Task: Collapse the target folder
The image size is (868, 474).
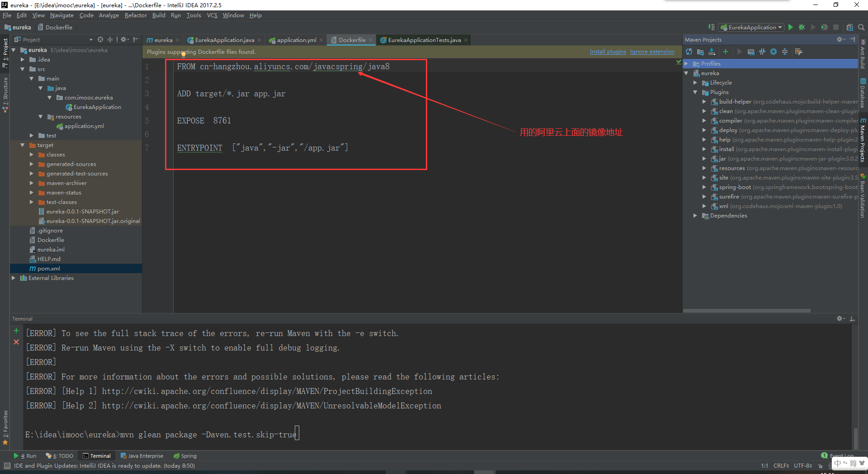Action: [23, 145]
